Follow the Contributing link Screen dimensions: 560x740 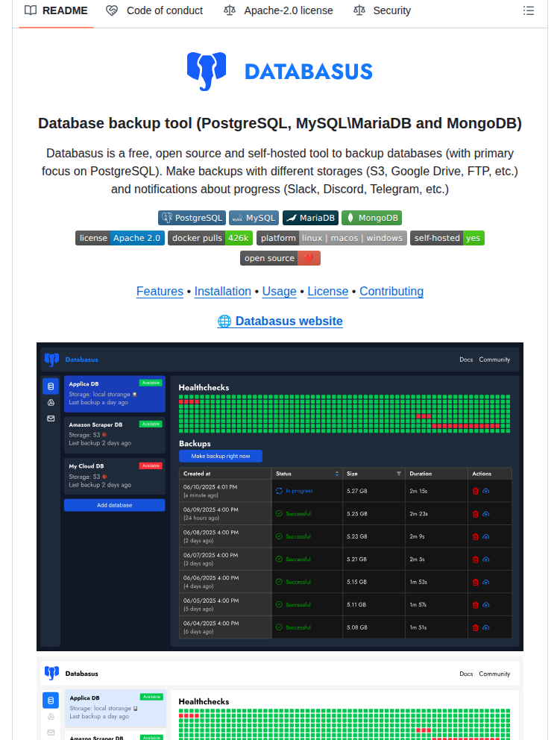click(391, 291)
